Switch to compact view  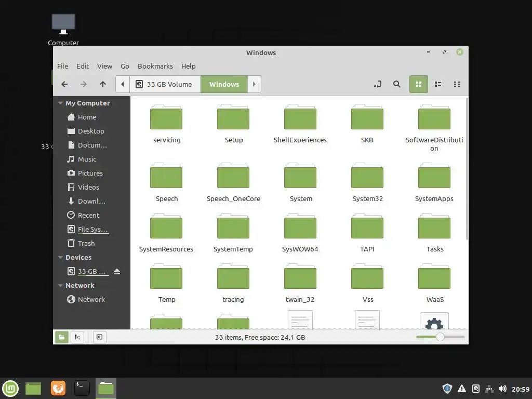[x=457, y=84]
